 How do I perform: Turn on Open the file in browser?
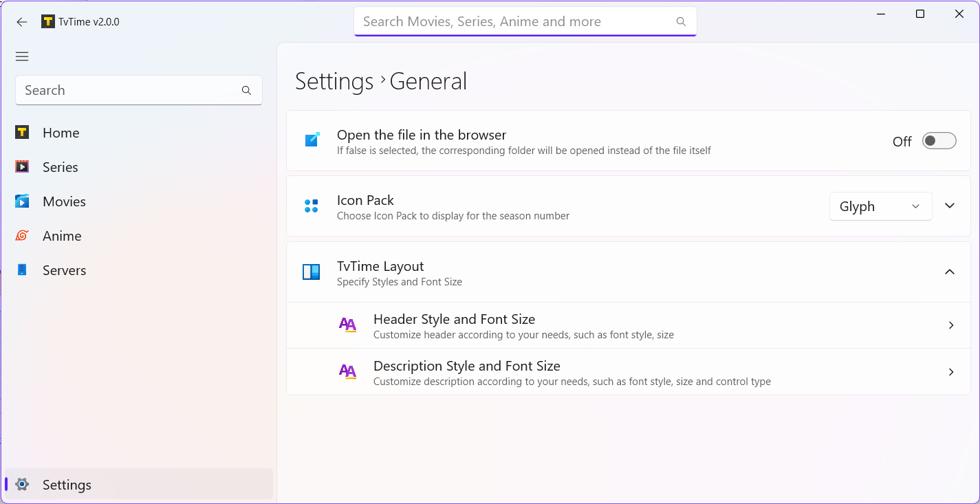pos(939,141)
